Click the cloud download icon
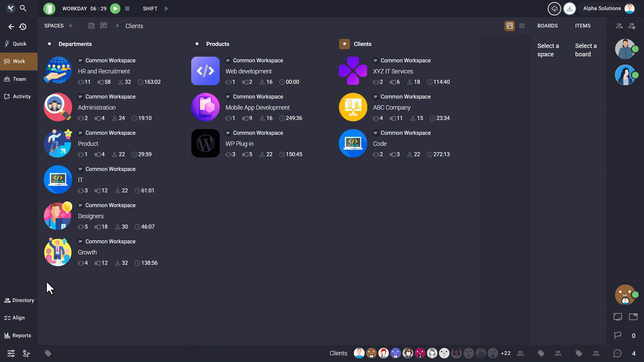 pos(554,9)
